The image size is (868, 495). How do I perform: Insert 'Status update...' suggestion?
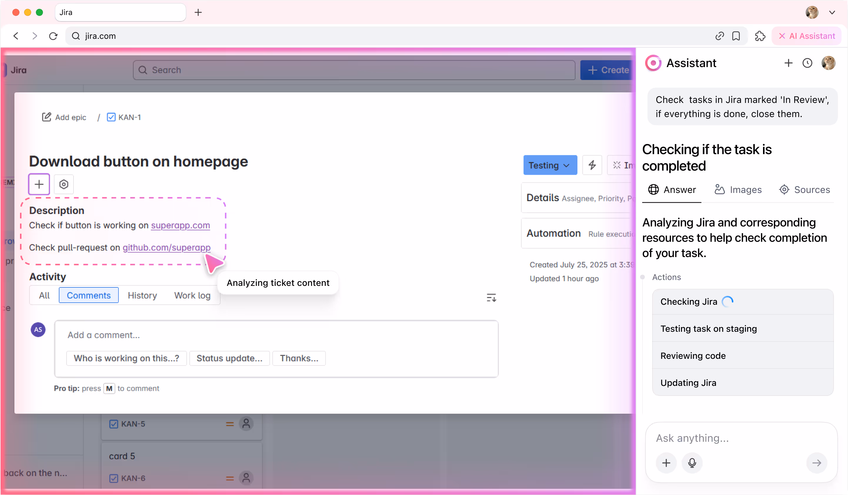click(229, 358)
